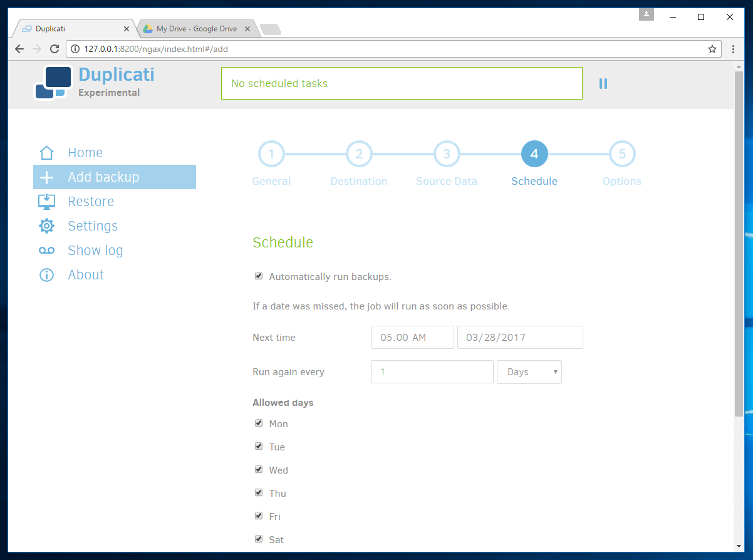Uncheck the Mon allowed day

(x=259, y=423)
